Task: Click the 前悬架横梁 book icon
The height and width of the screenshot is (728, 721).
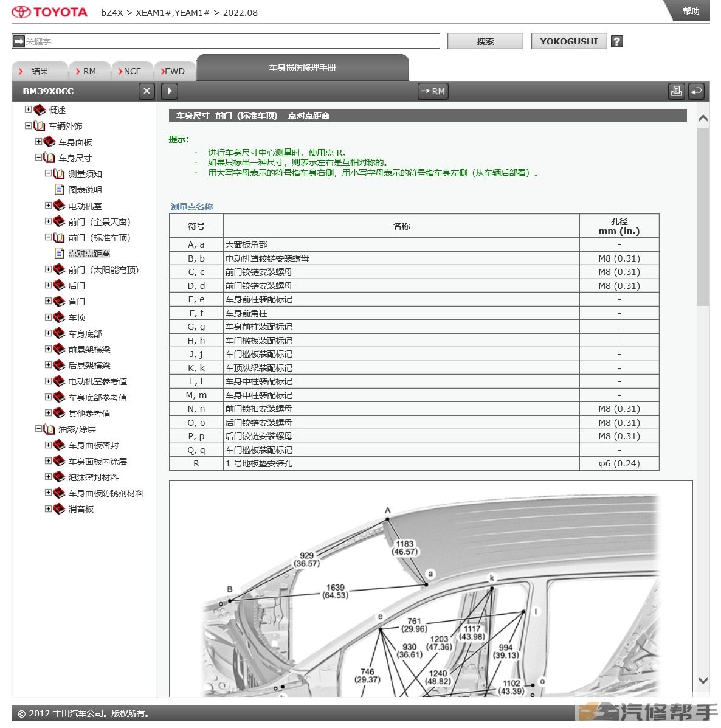Action: 59,349
